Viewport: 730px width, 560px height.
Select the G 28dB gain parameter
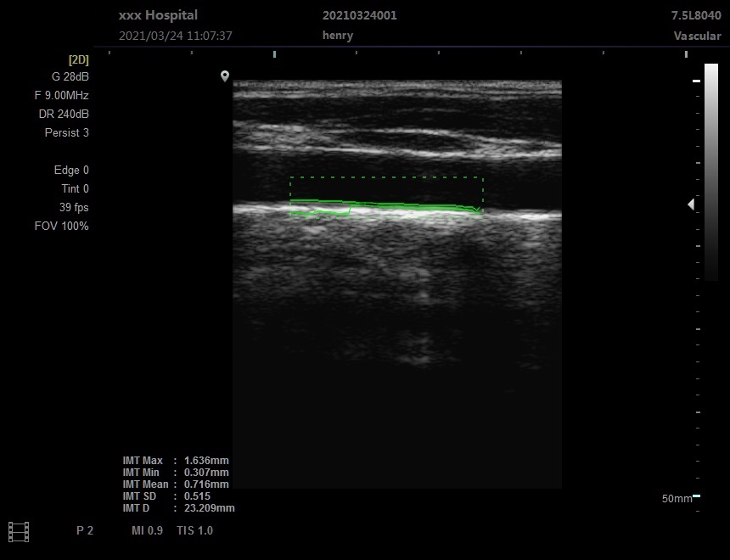point(70,76)
